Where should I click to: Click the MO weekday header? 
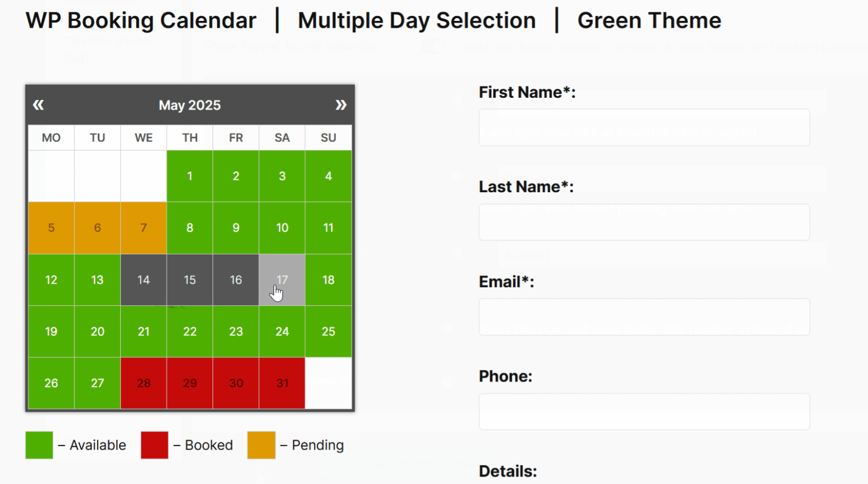[51, 137]
